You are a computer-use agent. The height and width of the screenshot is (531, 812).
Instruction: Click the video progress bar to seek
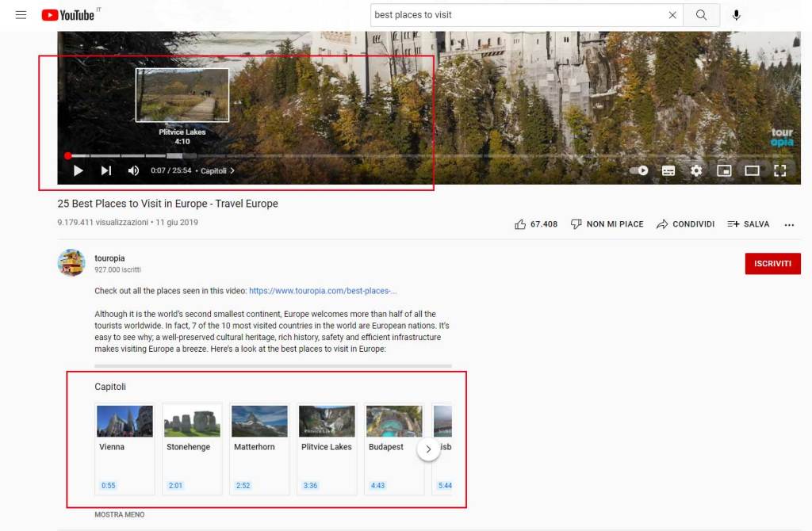pos(396,156)
